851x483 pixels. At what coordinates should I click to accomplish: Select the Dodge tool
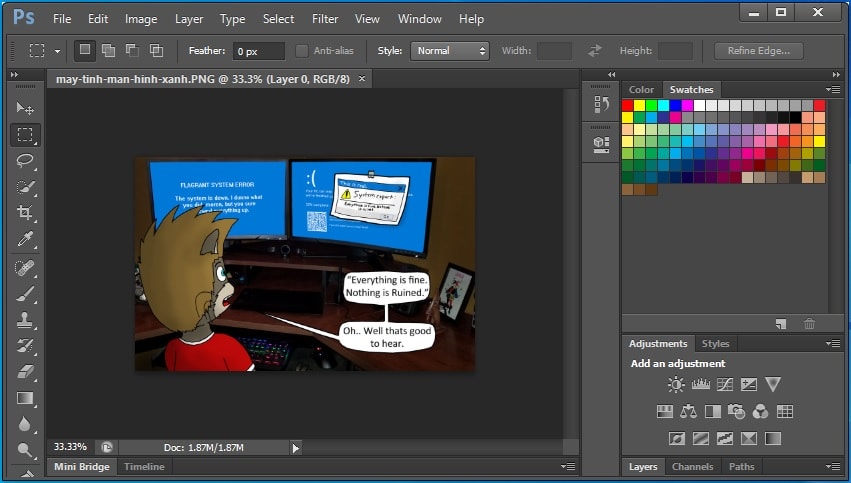pos(24,450)
